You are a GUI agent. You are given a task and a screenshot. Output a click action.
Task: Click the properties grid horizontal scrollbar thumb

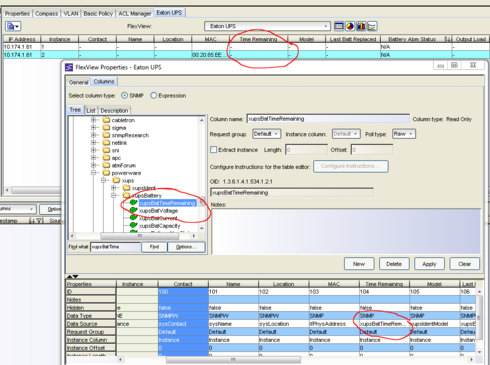(233, 360)
